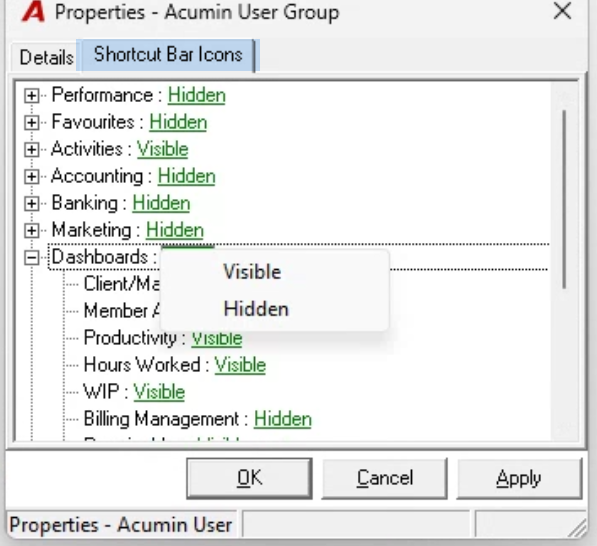Expand the Favourites tree node
Screen dimensions: 597x546
32,123
